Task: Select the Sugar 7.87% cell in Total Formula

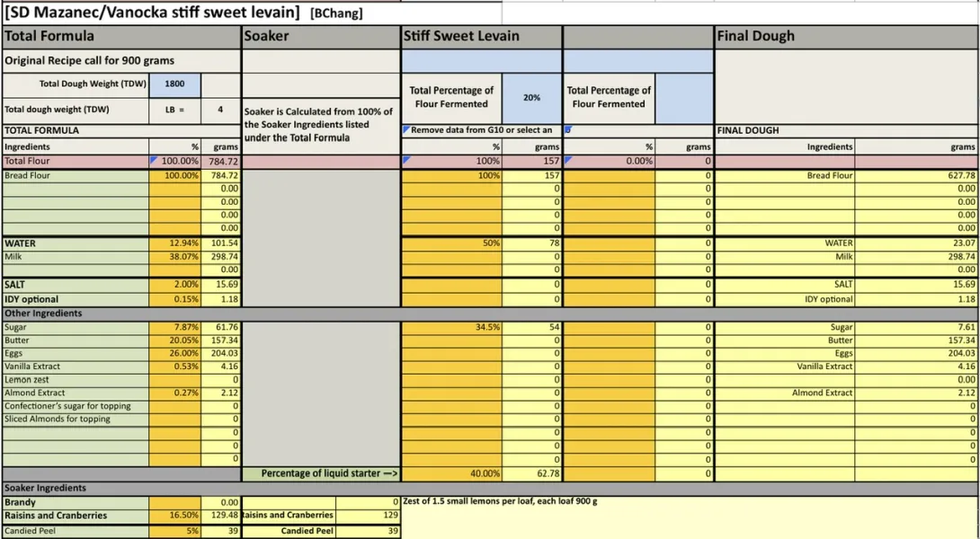Action: coord(175,328)
